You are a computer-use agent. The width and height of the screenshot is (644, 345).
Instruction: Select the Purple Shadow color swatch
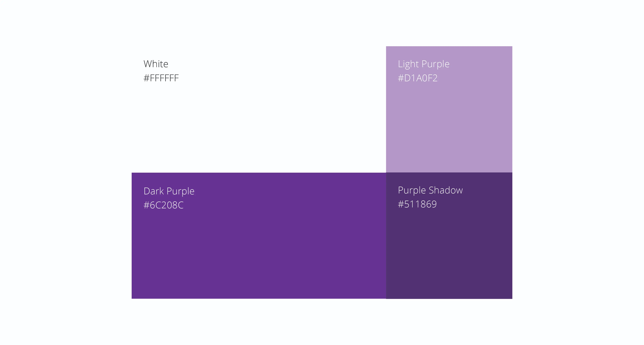(x=449, y=236)
